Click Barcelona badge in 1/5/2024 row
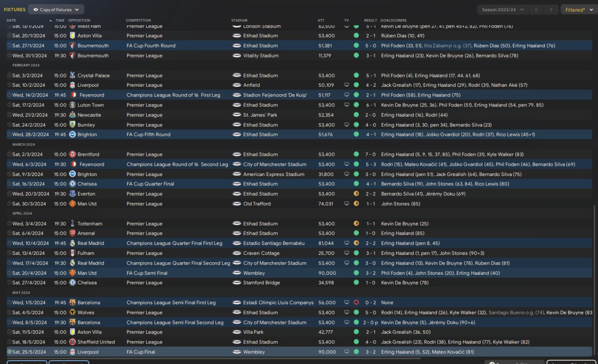 (72, 302)
